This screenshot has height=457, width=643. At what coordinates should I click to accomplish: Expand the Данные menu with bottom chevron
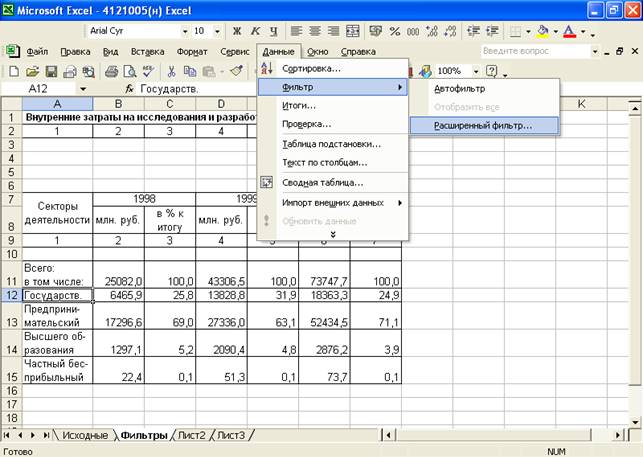click(333, 234)
